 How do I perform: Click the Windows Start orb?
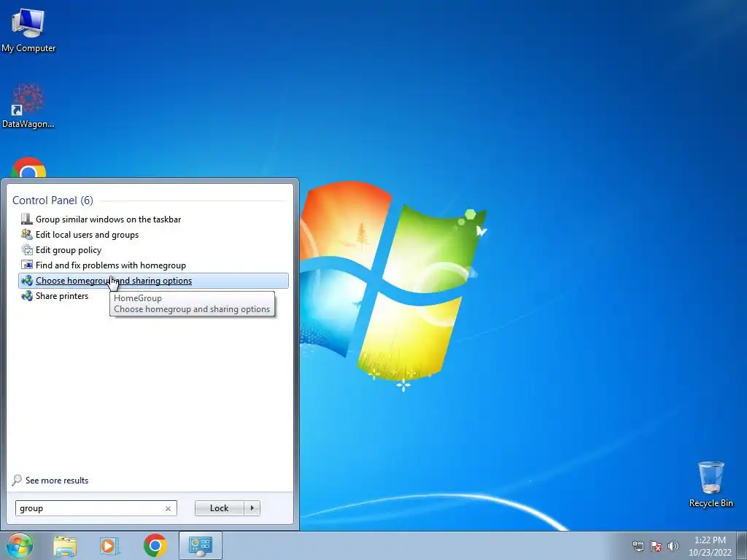click(x=19, y=545)
